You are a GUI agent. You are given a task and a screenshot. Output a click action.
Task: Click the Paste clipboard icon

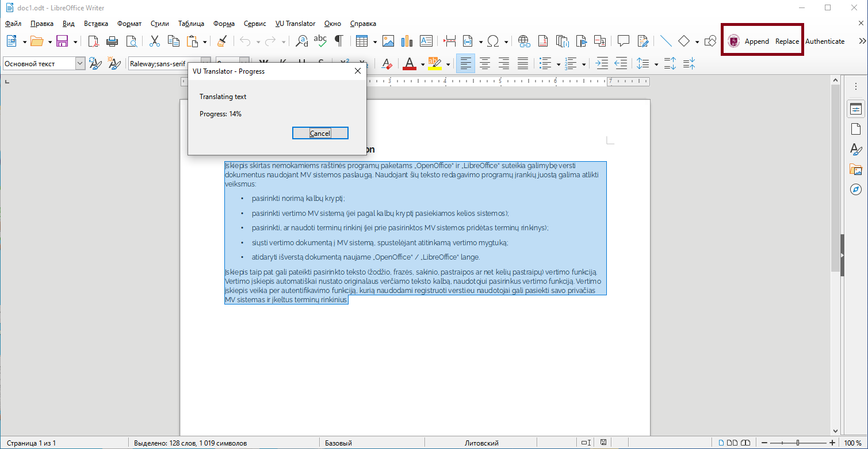point(192,41)
